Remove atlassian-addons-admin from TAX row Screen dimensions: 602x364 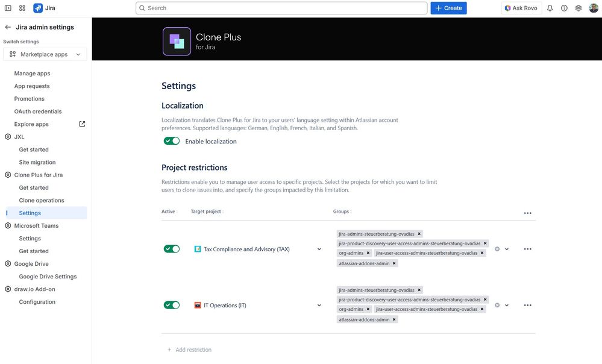point(394,263)
